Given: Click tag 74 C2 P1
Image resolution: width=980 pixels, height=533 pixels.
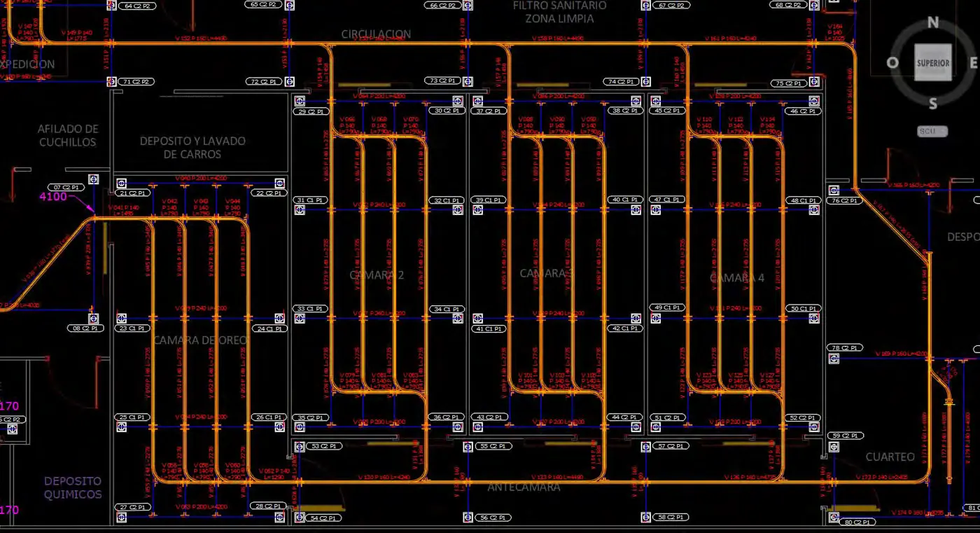Looking at the screenshot, I should pos(621,82).
